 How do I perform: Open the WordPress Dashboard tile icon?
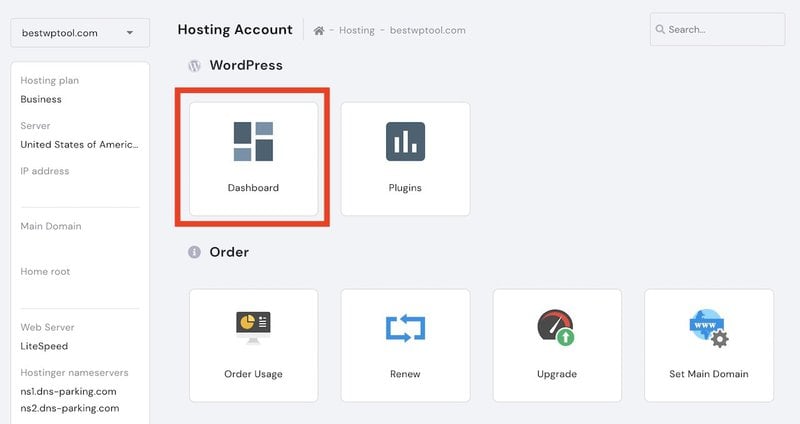point(253,141)
